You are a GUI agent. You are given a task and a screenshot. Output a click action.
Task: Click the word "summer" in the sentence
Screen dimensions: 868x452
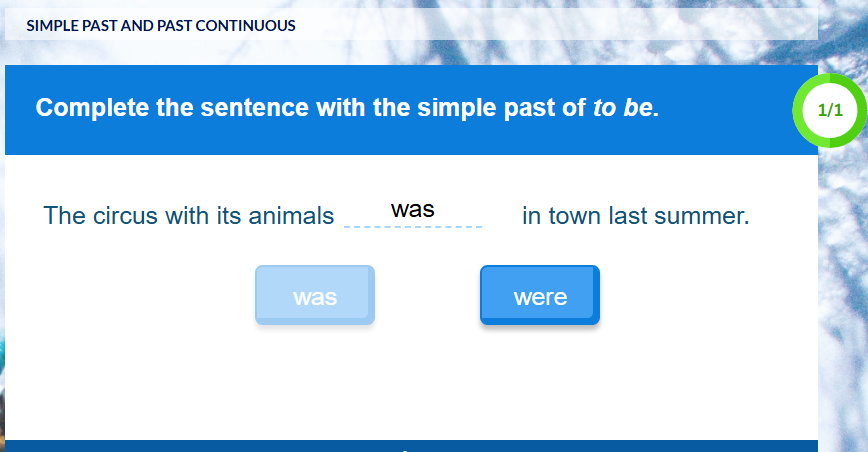point(700,216)
